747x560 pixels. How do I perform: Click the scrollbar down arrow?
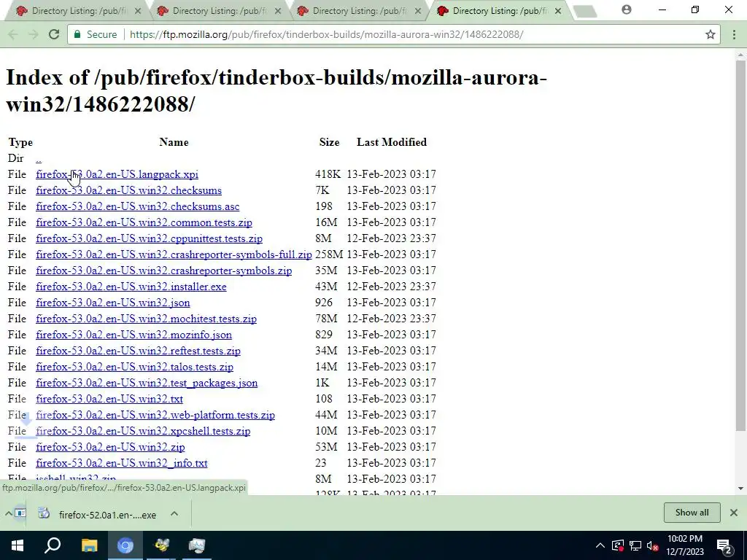click(740, 488)
